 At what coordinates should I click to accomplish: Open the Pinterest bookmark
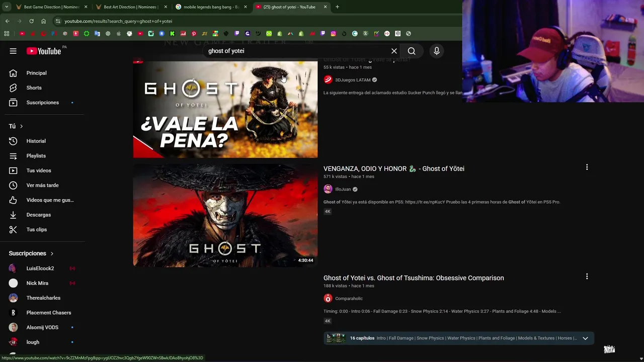[194, 34]
